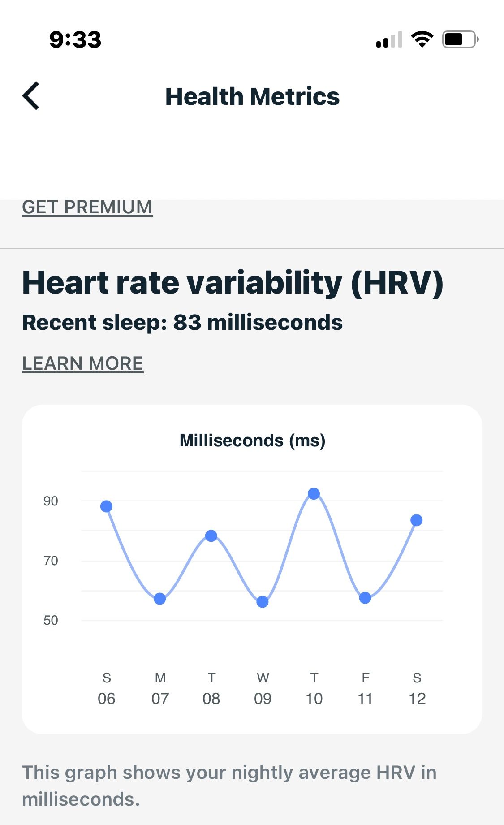Tap the Heart rate variability (HRV) heading
This screenshot has width=504, height=825.
233,283
